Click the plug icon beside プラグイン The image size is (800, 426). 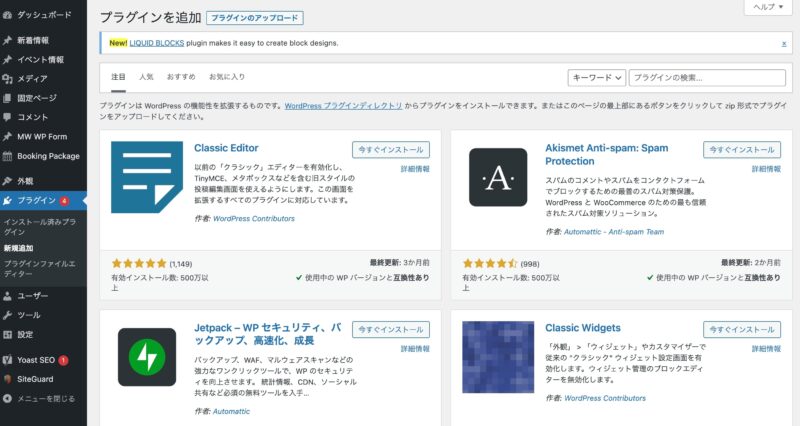7,201
